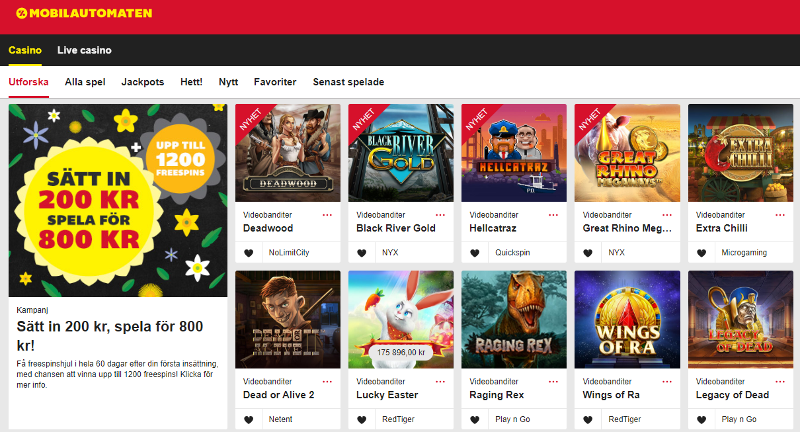Click the Raging Rex title
The height and width of the screenshot is (432, 800).
click(x=496, y=395)
